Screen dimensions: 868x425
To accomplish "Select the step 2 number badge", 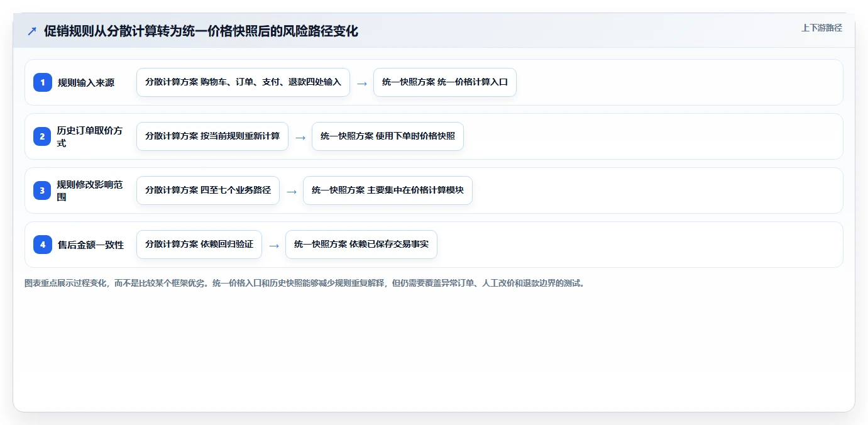I will 43,136.
